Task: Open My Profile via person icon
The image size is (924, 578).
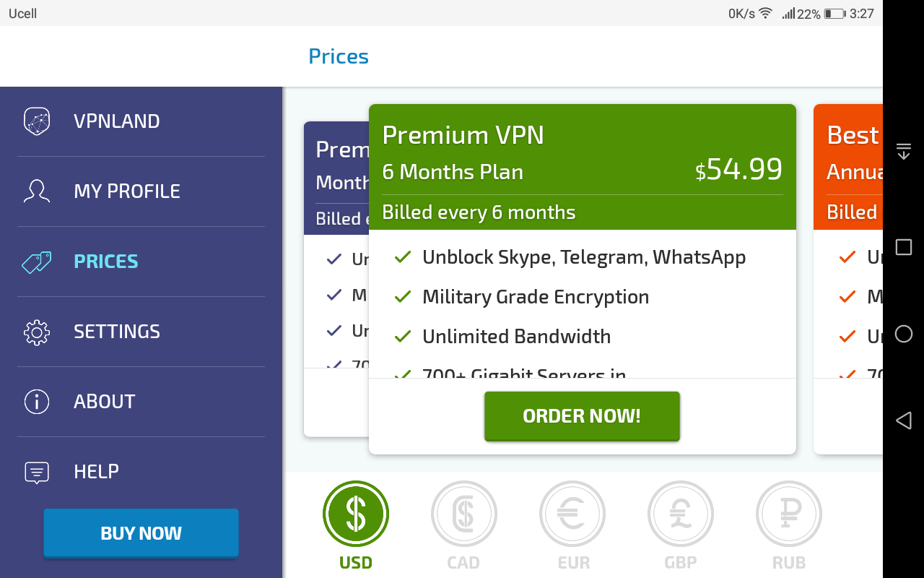Action: (37, 191)
